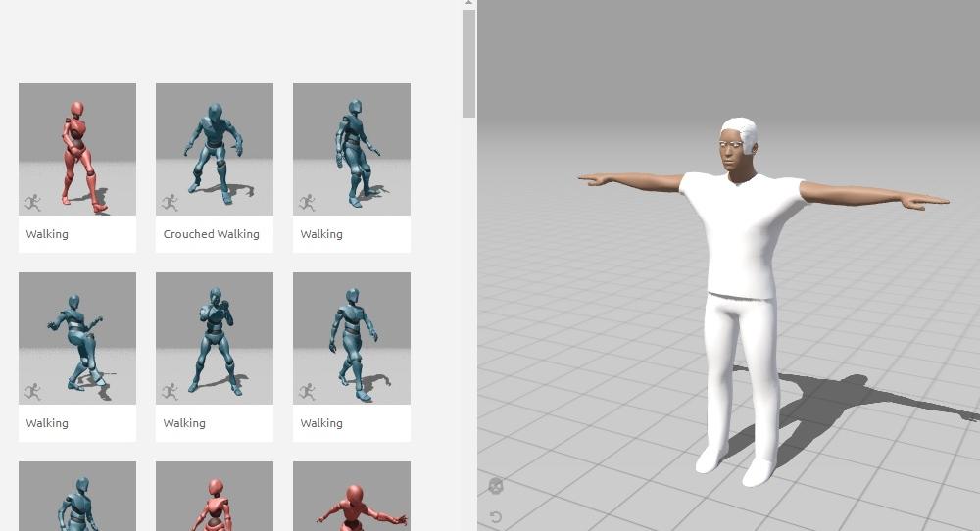Image resolution: width=980 pixels, height=531 pixels.
Task: Click running-man icon on Crouched Walking thumbnail
Action: tap(170, 203)
